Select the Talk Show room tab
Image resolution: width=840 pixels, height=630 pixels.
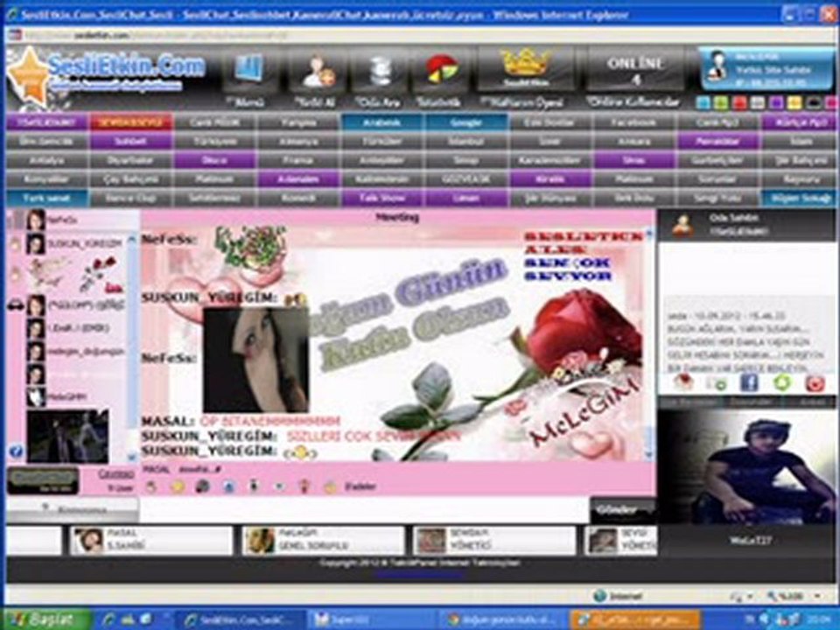(x=382, y=199)
